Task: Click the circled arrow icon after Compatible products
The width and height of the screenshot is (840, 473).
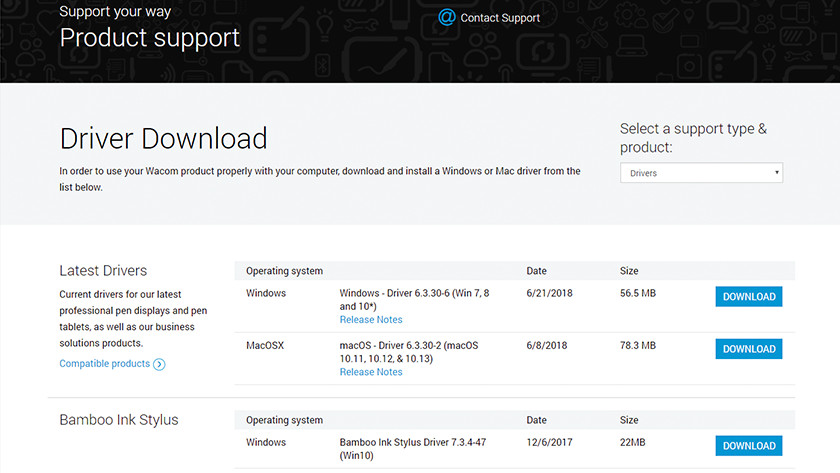Action: click(x=159, y=365)
